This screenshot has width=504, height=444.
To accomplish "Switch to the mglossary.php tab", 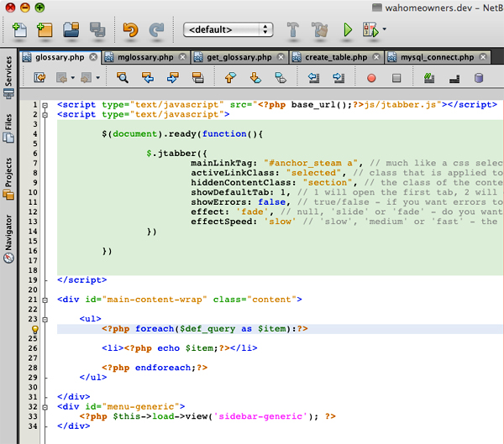I will [x=145, y=57].
